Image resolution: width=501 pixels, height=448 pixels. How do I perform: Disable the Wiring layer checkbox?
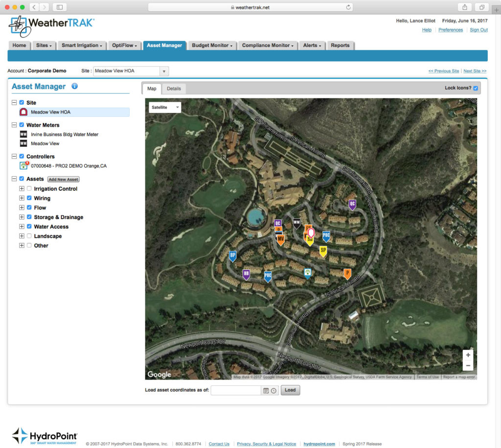[x=28, y=198]
